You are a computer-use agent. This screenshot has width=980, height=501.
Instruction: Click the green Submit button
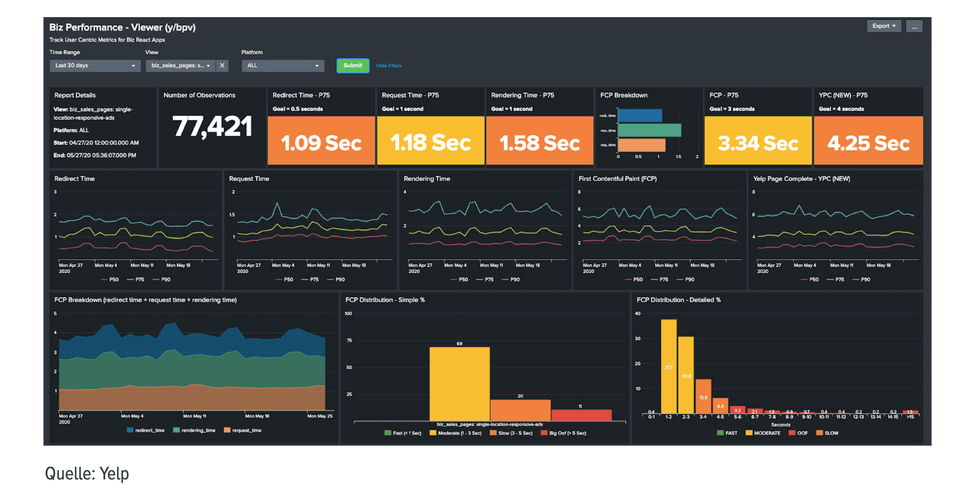[x=353, y=65]
